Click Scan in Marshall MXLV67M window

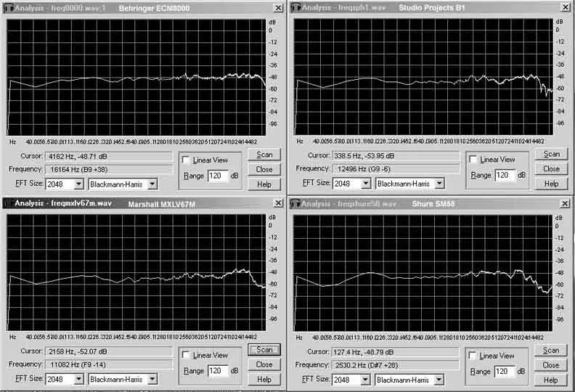(x=264, y=350)
